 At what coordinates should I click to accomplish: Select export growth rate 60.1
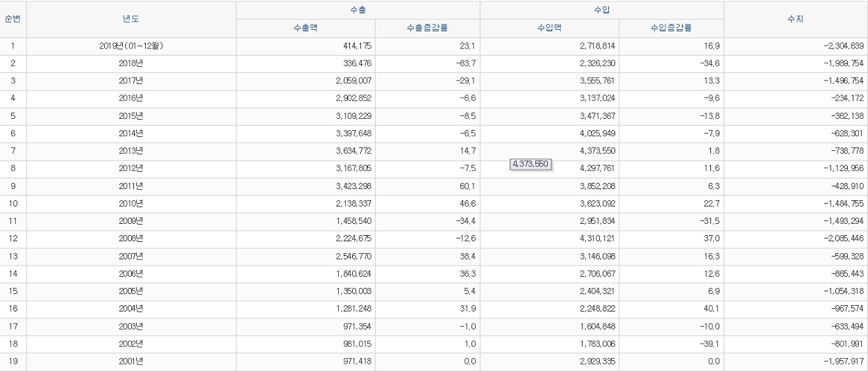469,186
